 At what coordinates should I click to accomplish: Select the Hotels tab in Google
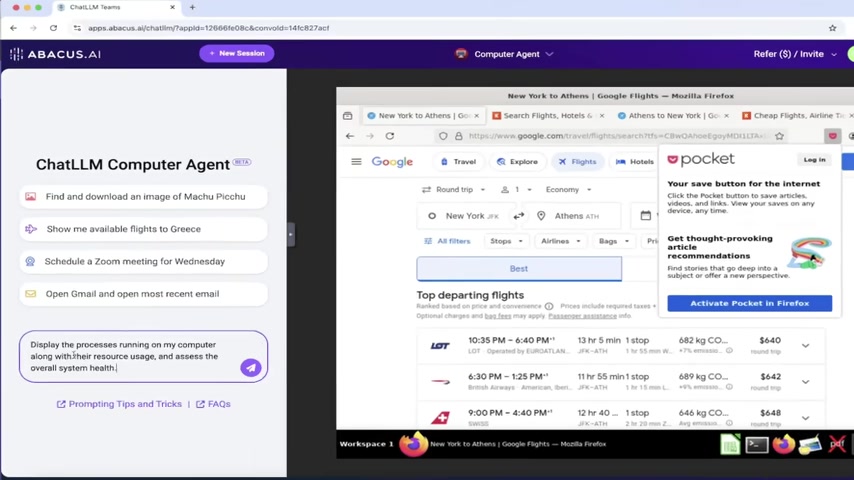click(x=635, y=162)
